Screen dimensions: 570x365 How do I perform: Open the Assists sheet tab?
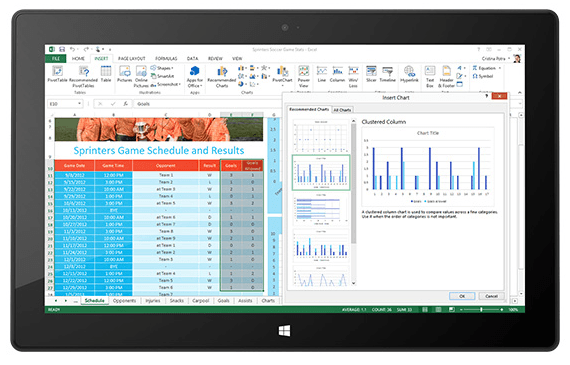245,301
